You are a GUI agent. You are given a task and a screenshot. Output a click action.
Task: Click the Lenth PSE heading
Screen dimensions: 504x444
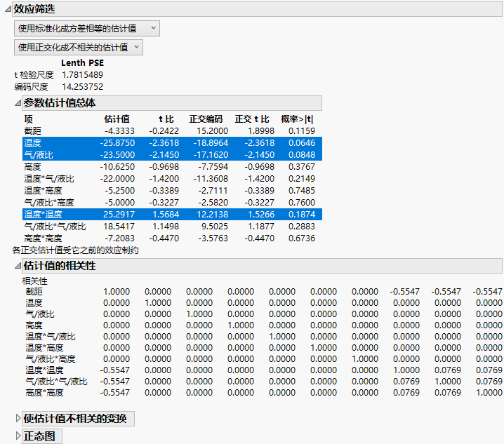coord(83,62)
